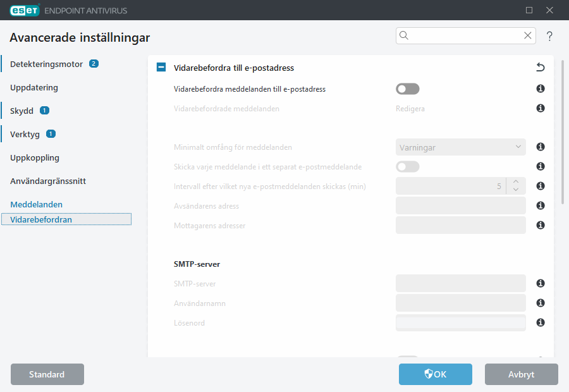Click inside the SMTP-server input field
Viewport: 569px width, 392px height.
[460, 283]
